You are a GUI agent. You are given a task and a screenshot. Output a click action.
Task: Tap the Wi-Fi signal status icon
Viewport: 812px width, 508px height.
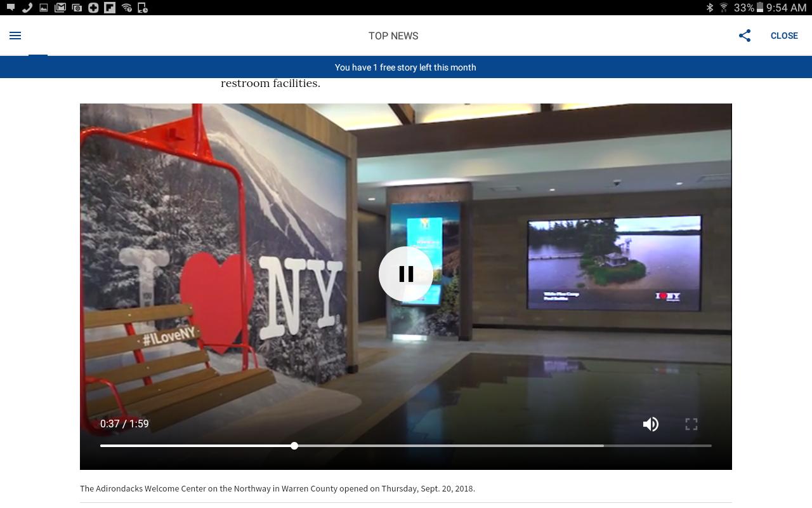point(723,8)
